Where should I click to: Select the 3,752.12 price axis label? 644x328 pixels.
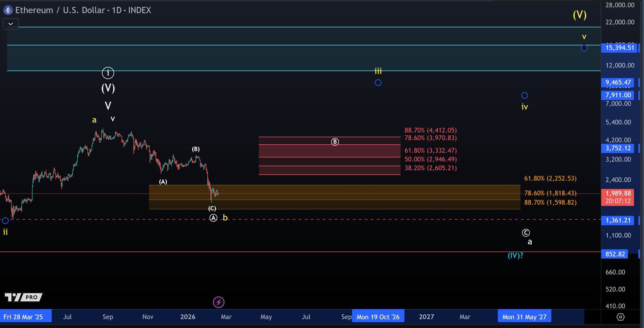pos(618,148)
